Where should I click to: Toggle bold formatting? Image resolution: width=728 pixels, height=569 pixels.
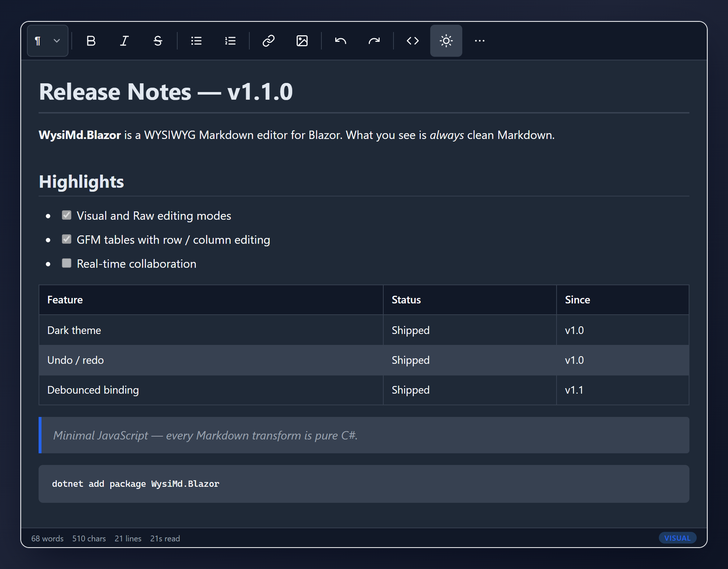(91, 41)
